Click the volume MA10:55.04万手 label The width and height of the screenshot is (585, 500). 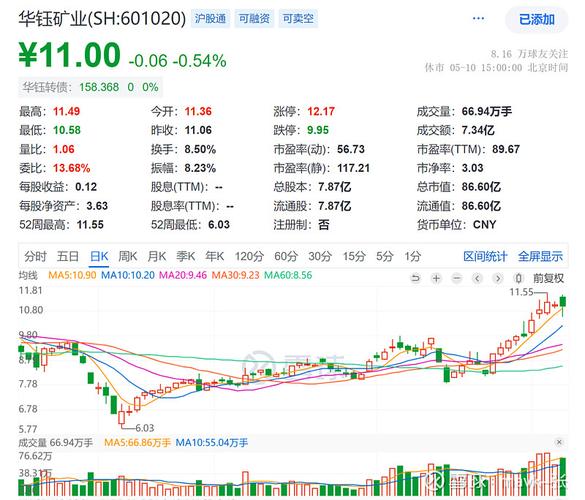tap(212, 443)
